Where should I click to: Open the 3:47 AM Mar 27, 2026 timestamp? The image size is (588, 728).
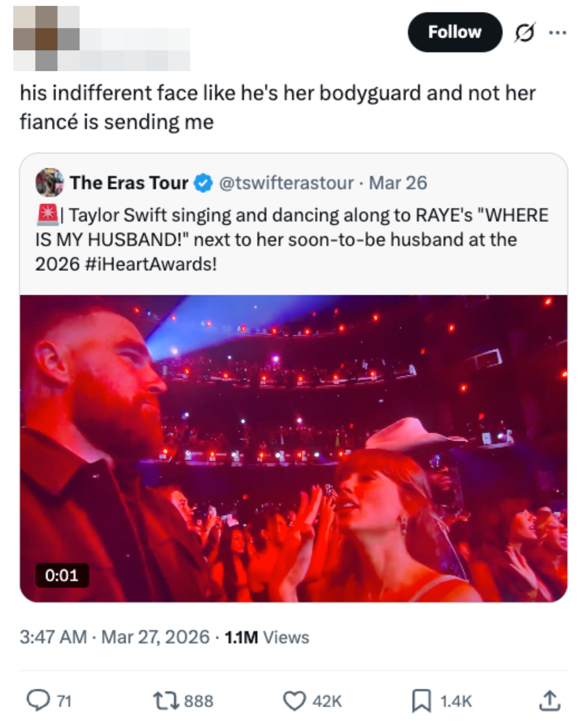114,637
